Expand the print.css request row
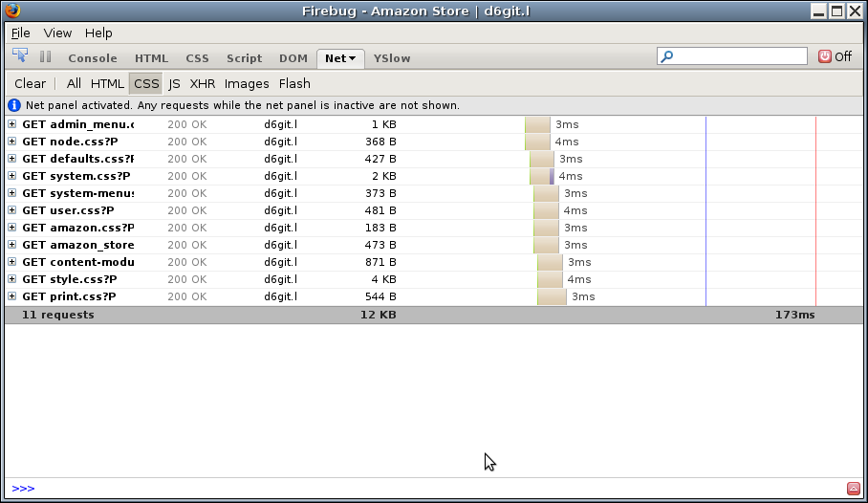The height and width of the screenshot is (503, 868). 12,295
